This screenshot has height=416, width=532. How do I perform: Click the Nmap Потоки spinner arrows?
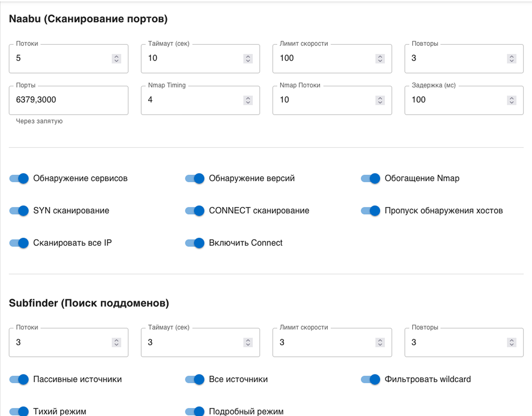380,100
